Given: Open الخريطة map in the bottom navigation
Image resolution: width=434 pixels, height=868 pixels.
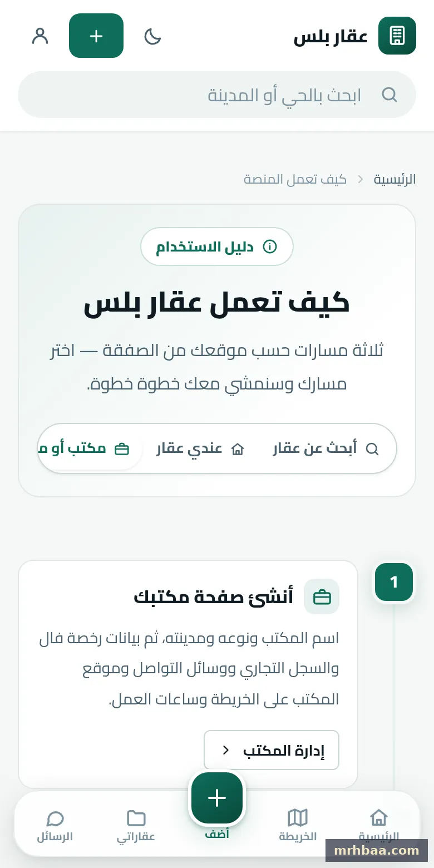Looking at the screenshot, I should (x=298, y=825).
